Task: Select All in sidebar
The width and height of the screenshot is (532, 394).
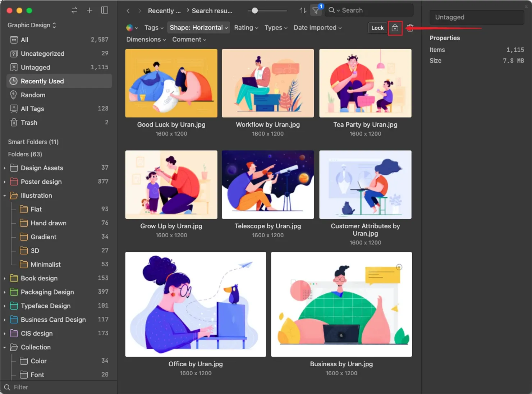Action: tap(59, 40)
